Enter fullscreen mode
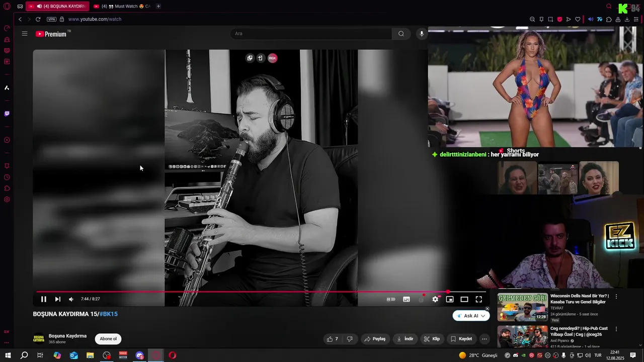 pos(479,299)
